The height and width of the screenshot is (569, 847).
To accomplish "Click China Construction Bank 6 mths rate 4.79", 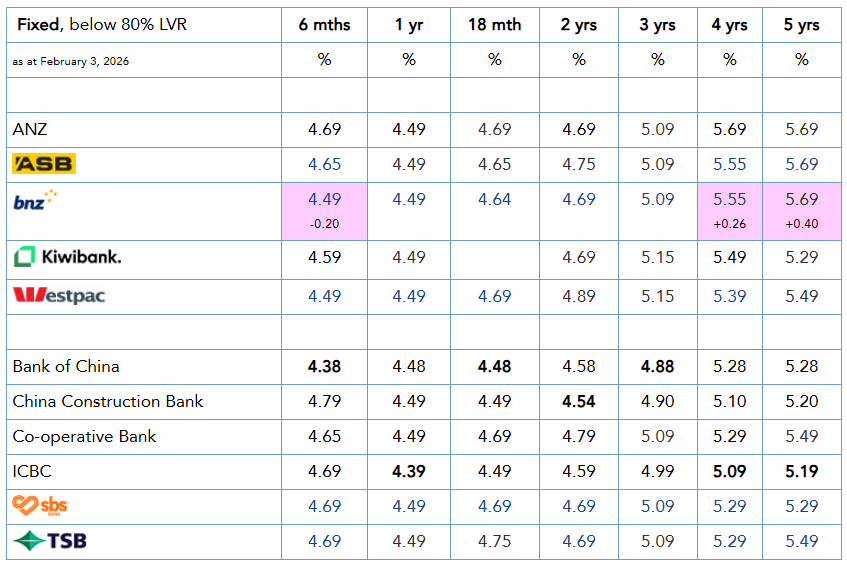I will point(324,401).
